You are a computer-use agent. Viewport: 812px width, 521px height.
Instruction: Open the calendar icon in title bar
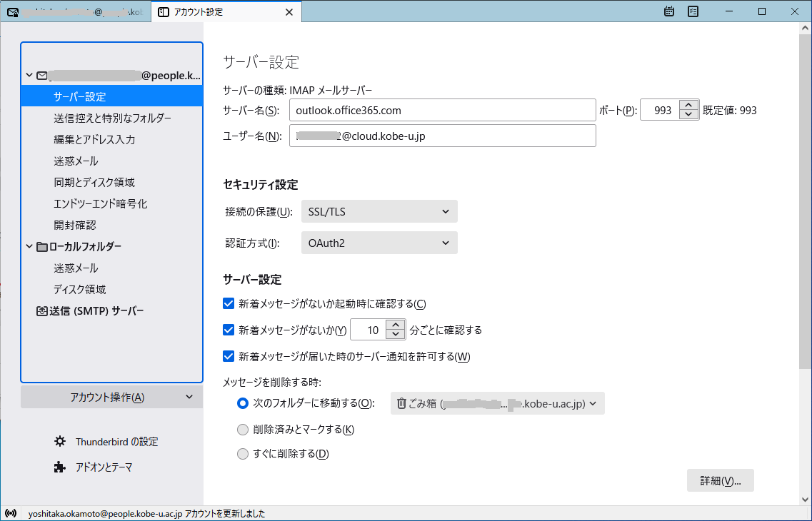[669, 11]
